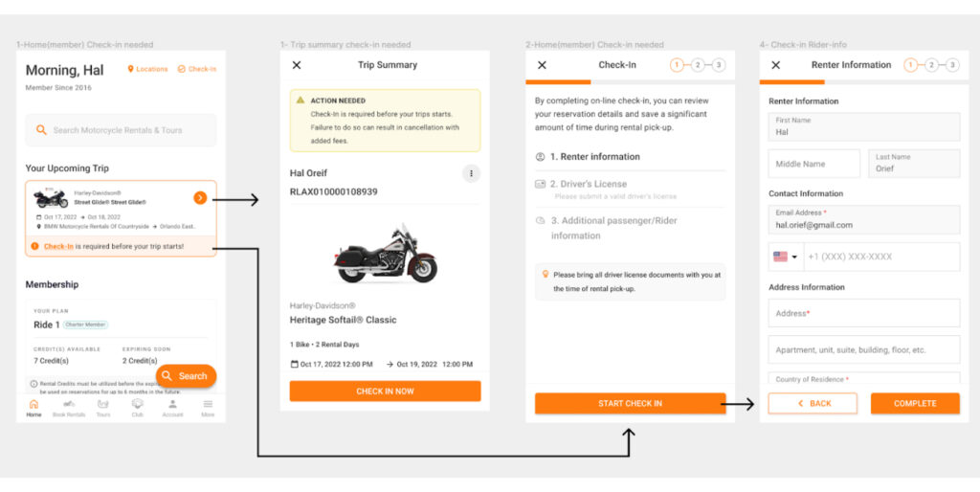Expand upcoming trip with orange arrow
This screenshot has width=980, height=492.
[x=199, y=198]
